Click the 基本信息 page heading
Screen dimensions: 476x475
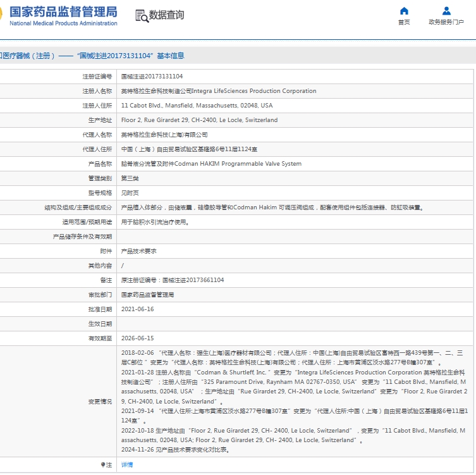[171, 56]
